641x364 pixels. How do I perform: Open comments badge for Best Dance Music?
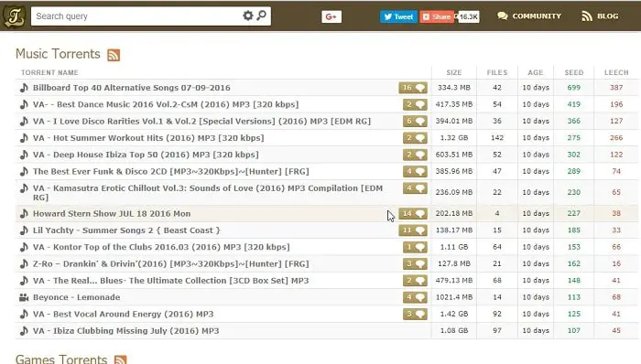[x=415, y=104]
